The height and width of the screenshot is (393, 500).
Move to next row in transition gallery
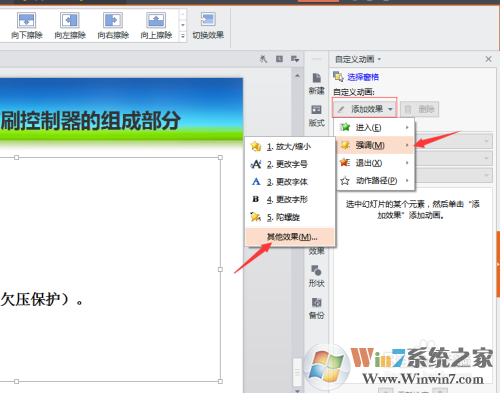tap(183, 25)
